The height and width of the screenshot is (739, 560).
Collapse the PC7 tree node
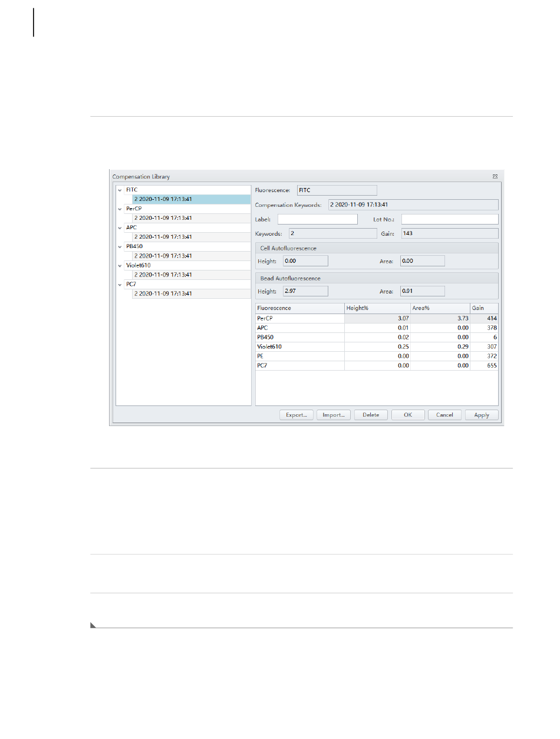120,284
